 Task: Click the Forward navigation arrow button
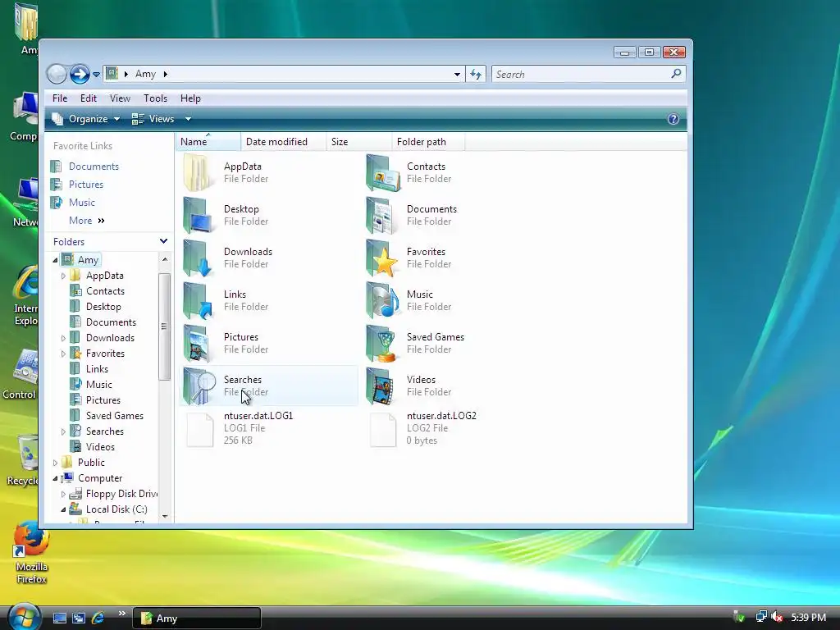pyautogui.click(x=80, y=74)
